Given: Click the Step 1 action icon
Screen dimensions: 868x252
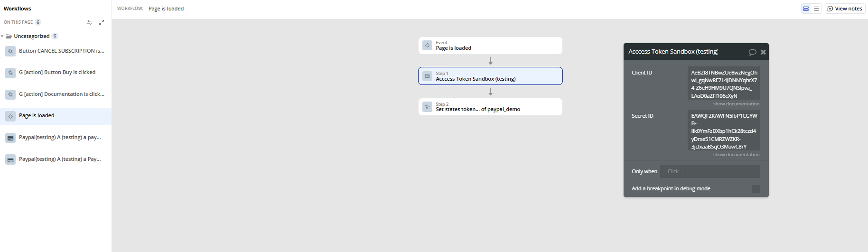Looking at the screenshot, I should point(427,76).
